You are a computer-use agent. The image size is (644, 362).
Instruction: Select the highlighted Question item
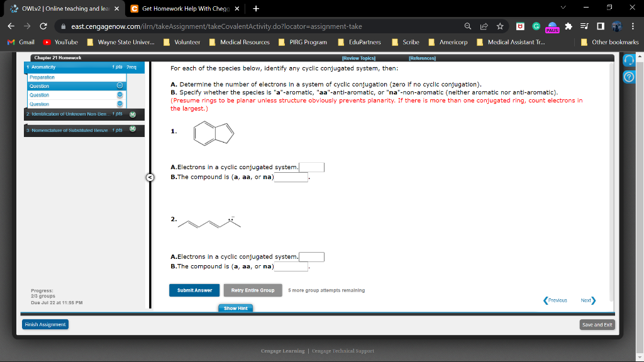77,85
